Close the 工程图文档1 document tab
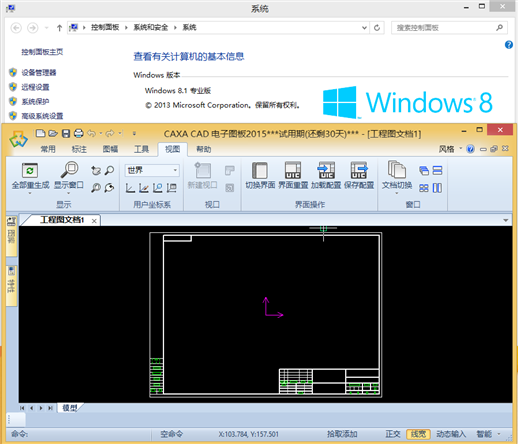Viewport: 518px width, 444px height. 94,221
